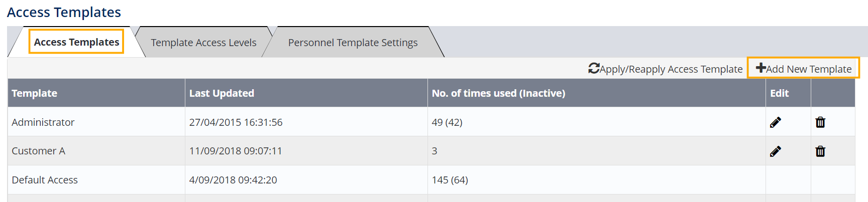This screenshot has height=202, width=868.
Task: Click the Template column header
Action: pyautogui.click(x=35, y=93)
